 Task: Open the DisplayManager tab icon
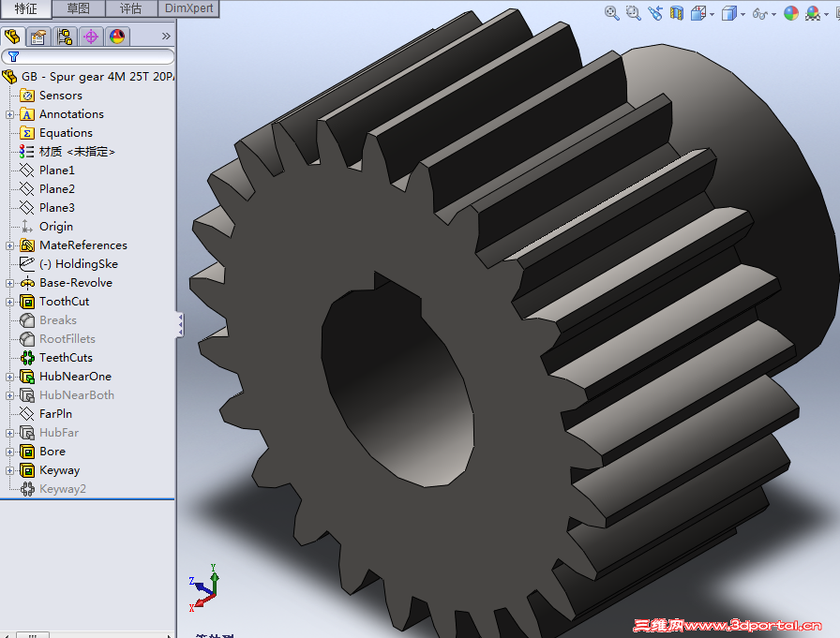point(117,37)
